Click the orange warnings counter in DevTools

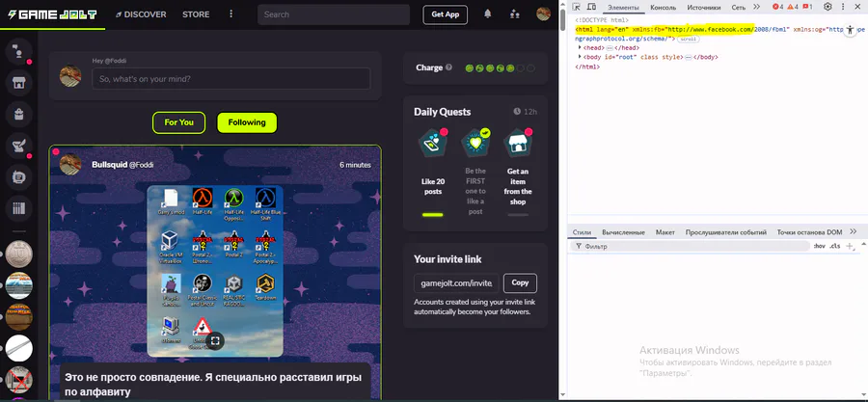click(x=793, y=7)
